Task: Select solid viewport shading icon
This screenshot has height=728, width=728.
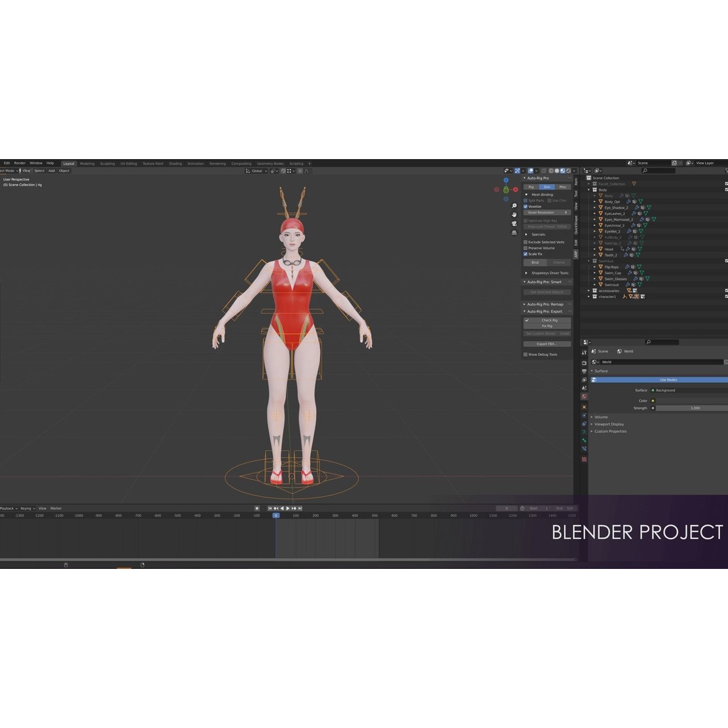Action: click(557, 171)
